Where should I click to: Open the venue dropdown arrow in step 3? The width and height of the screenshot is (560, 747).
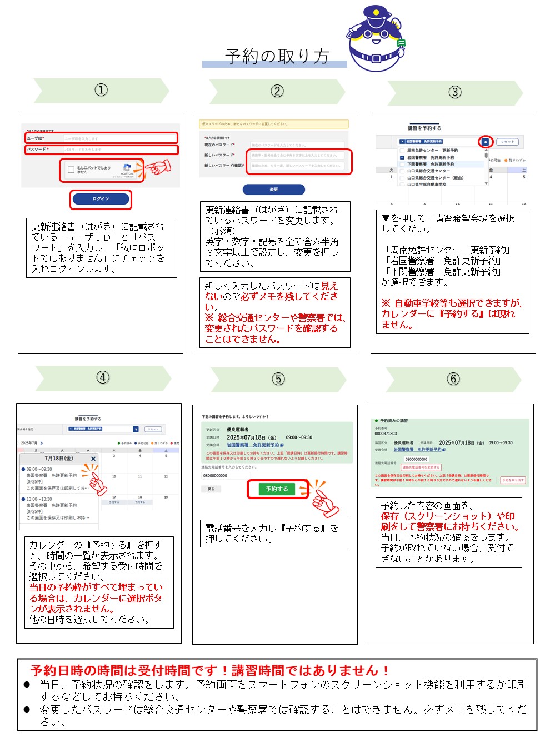point(486,142)
